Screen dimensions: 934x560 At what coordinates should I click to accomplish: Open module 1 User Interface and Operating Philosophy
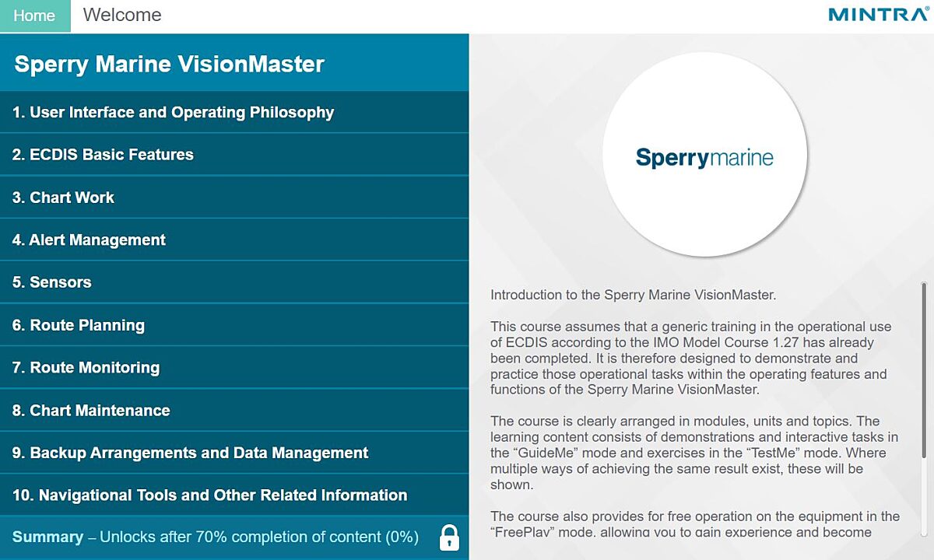click(234, 112)
